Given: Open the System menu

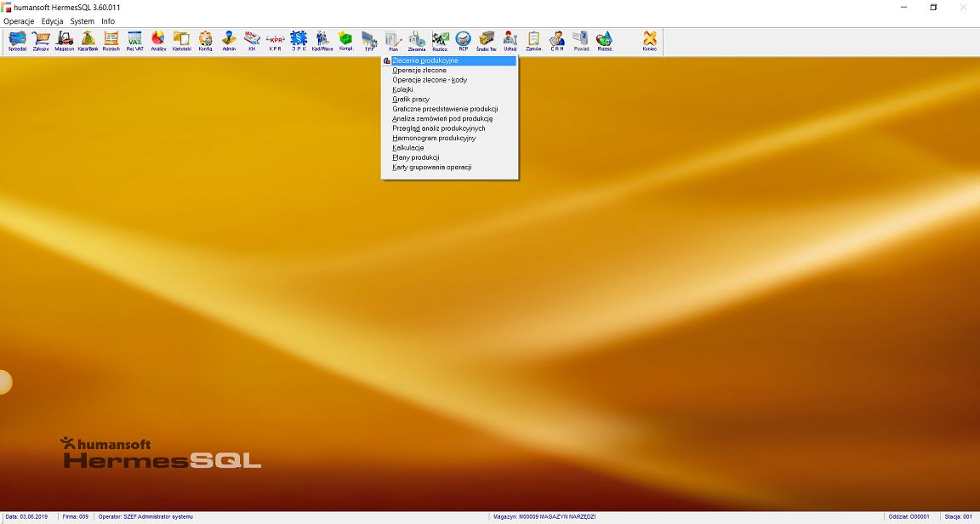Looking at the screenshot, I should pyautogui.click(x=82, y=21).
